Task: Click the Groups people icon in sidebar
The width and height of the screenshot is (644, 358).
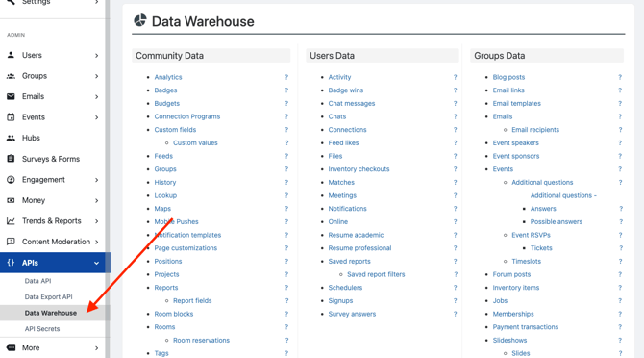Action: point(12,76)
